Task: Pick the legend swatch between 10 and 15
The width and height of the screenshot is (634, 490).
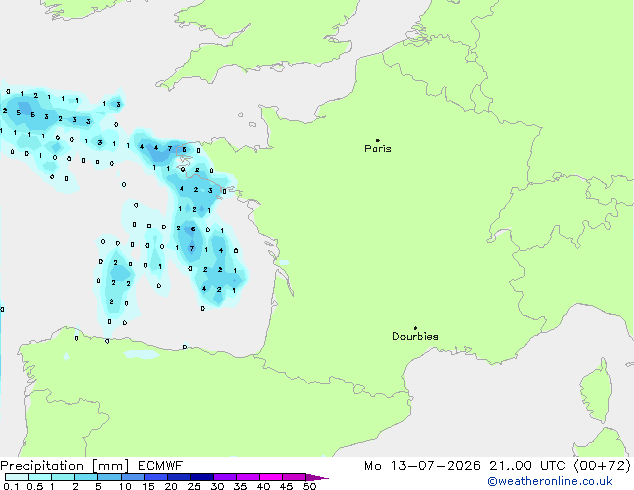Action: [x=132, y=477]
